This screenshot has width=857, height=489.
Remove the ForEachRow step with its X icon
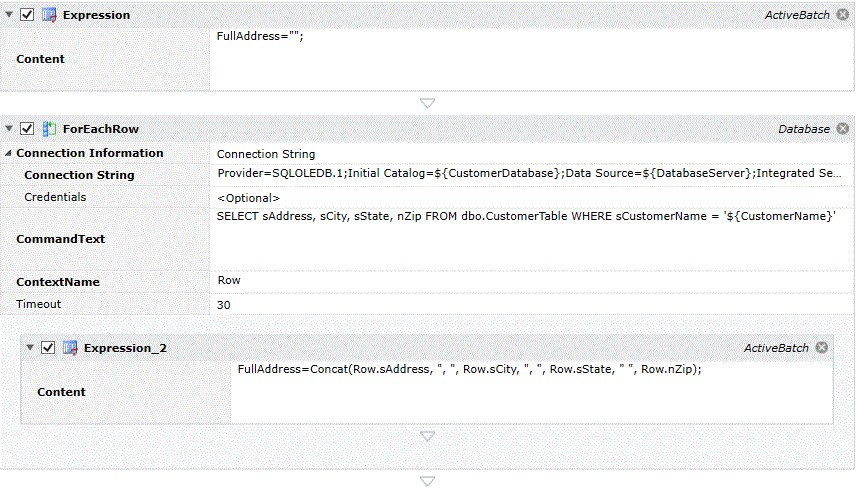(x=842, y=129)
